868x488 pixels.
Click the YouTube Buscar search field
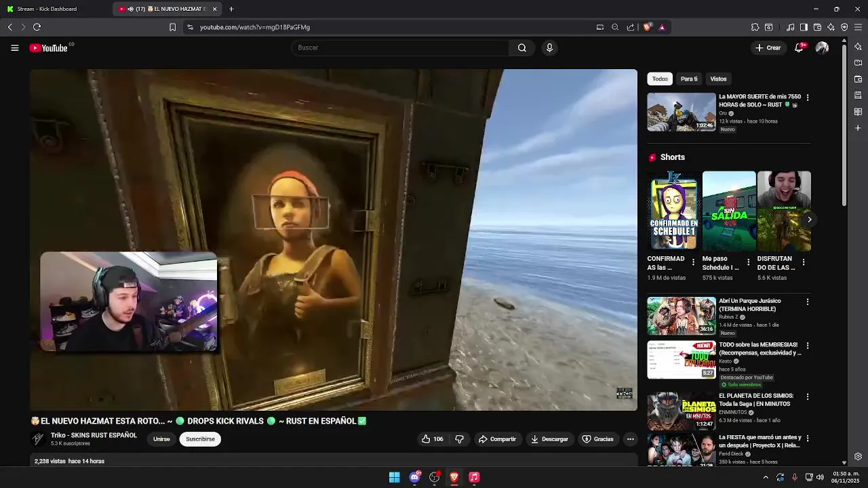coord(400,47)
